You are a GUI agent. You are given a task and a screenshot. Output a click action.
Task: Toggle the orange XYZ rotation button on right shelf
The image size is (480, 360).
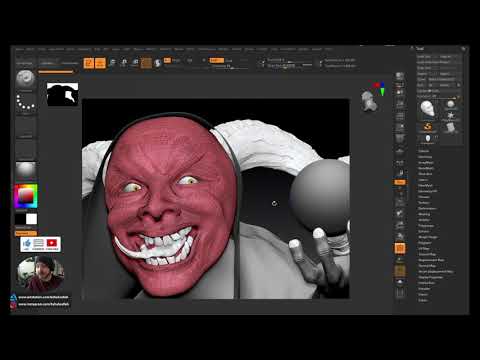coord(400,182)
